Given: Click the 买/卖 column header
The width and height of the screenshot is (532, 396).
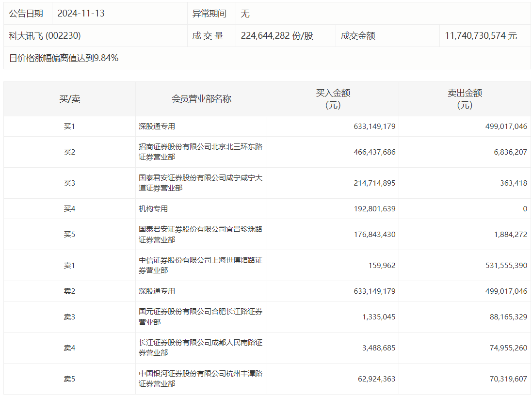Looking at the screenshot, I should coord(69,99).
